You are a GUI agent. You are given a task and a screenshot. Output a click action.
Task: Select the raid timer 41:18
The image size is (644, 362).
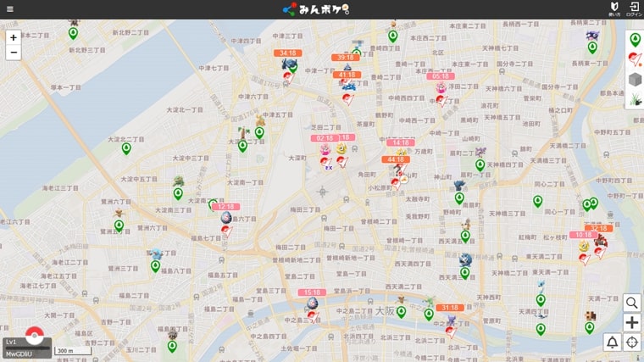pos(347,75)
